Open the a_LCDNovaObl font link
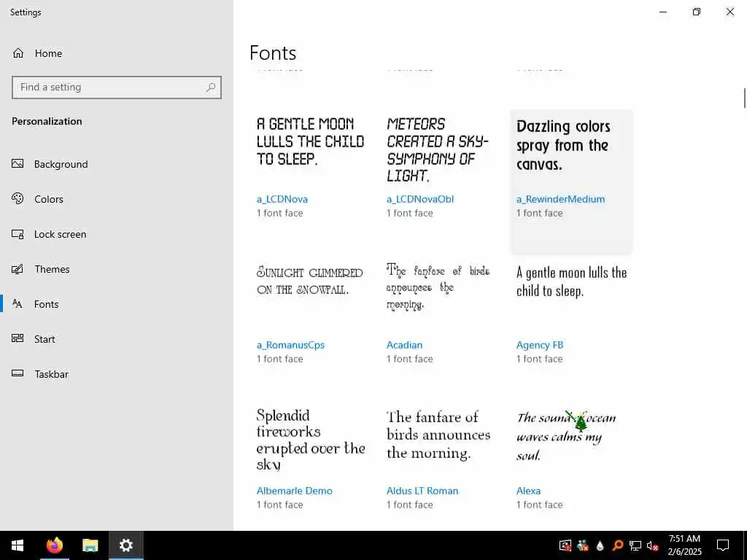This screenshot has width=747, height=560. tap(420, 199)
